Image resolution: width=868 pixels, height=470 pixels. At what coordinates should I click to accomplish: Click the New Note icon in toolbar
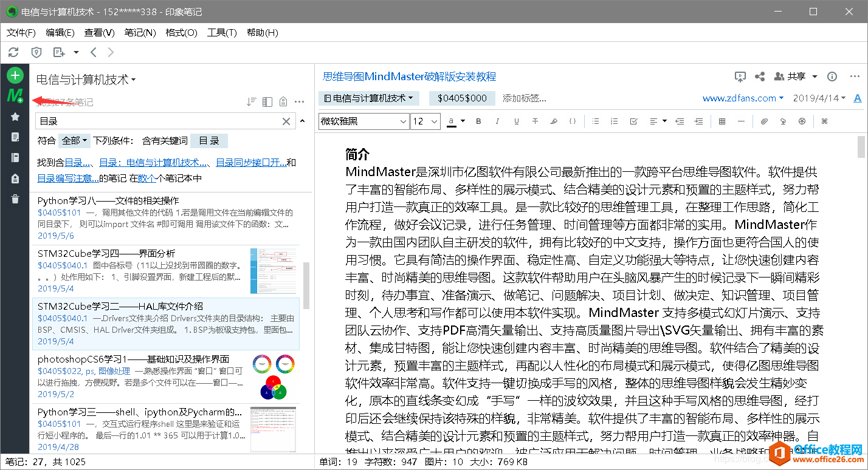point(59,52)
